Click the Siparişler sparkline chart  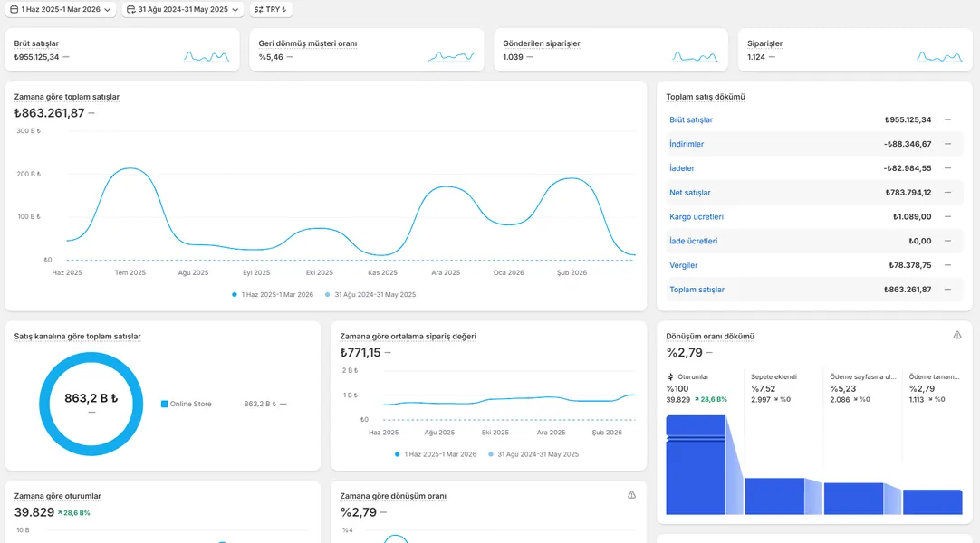939,57
